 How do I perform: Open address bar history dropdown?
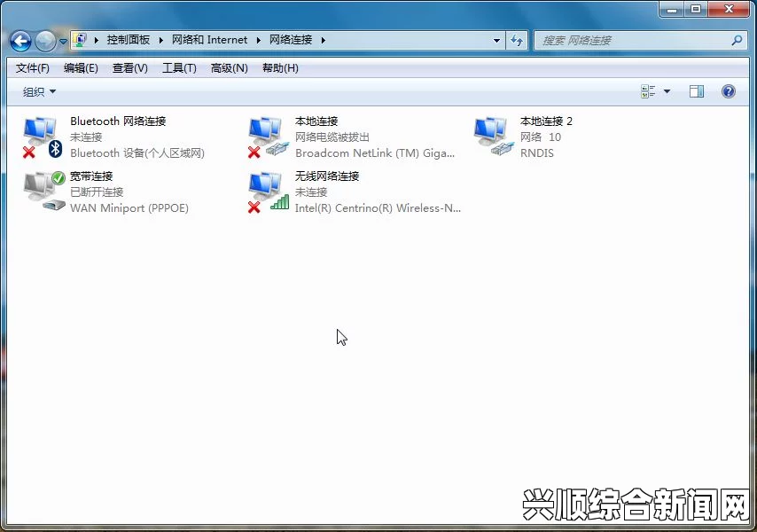(496, 41)
